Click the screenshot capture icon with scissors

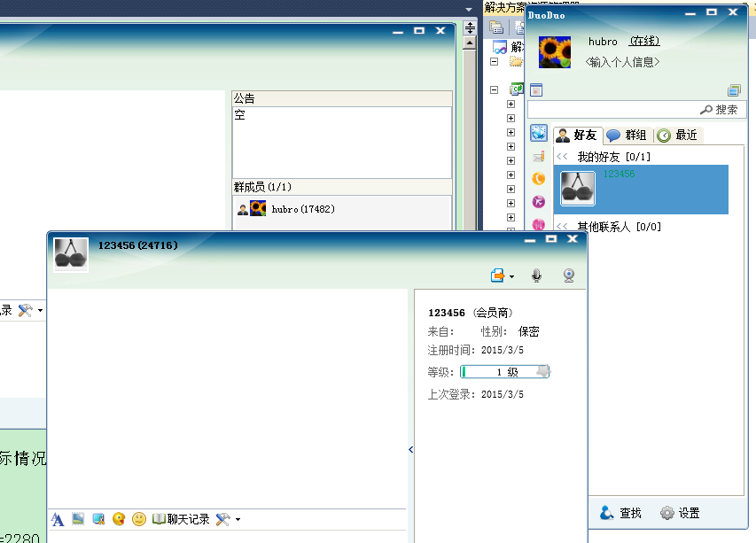coord(99,519)
